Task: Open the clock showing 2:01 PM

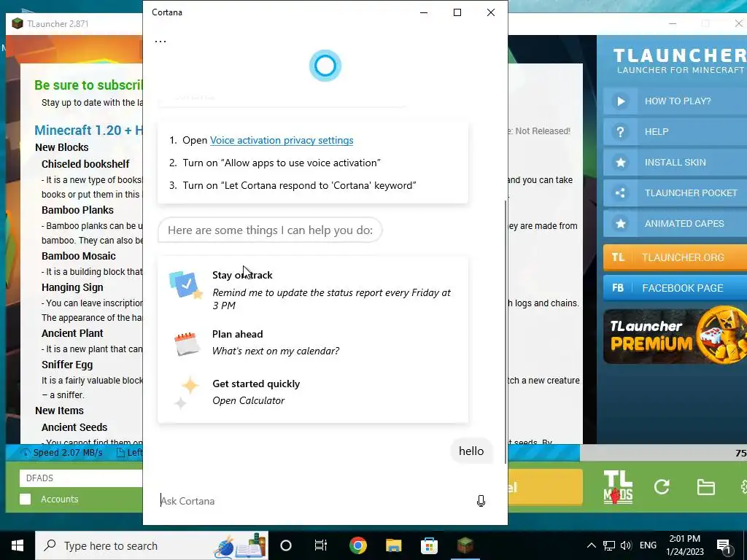Action: tap(684, 545)
